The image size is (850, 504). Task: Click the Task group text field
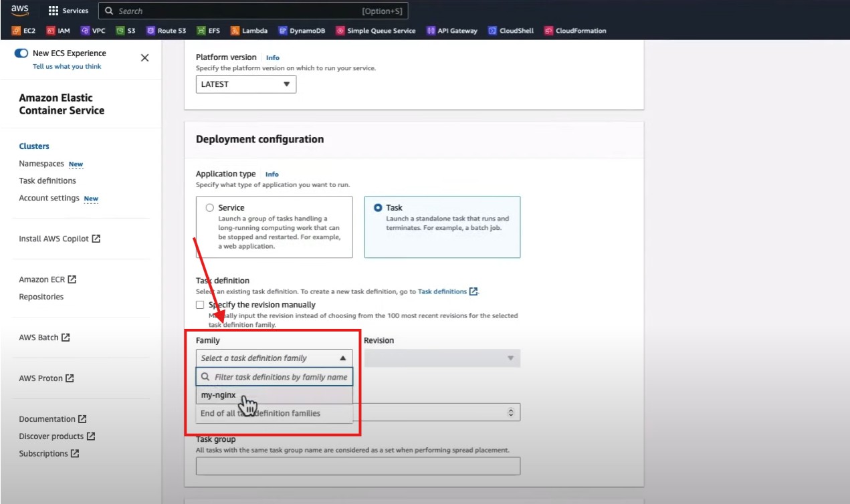pyautogui.click(x=358, y=467)
